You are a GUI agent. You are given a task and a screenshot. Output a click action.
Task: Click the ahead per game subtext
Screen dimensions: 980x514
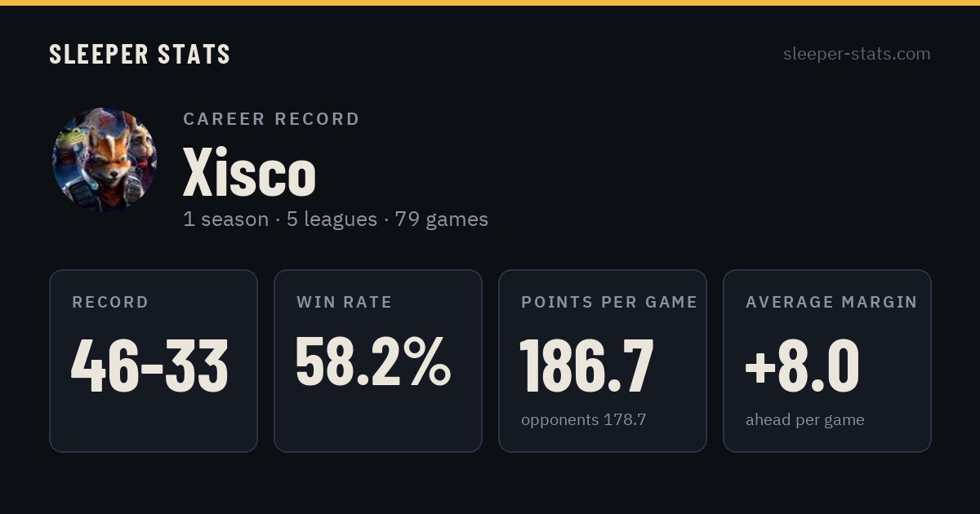pyautogui.click(x=804, y=420)
